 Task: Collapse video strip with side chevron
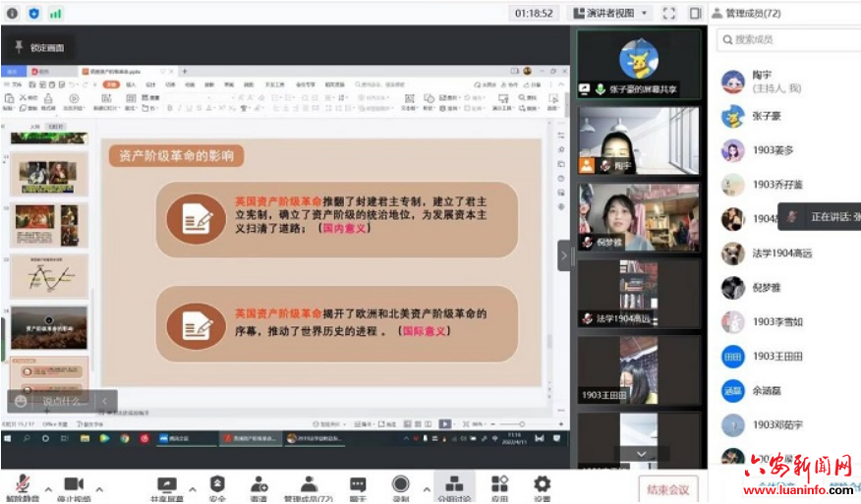click(x=564, y=255)
